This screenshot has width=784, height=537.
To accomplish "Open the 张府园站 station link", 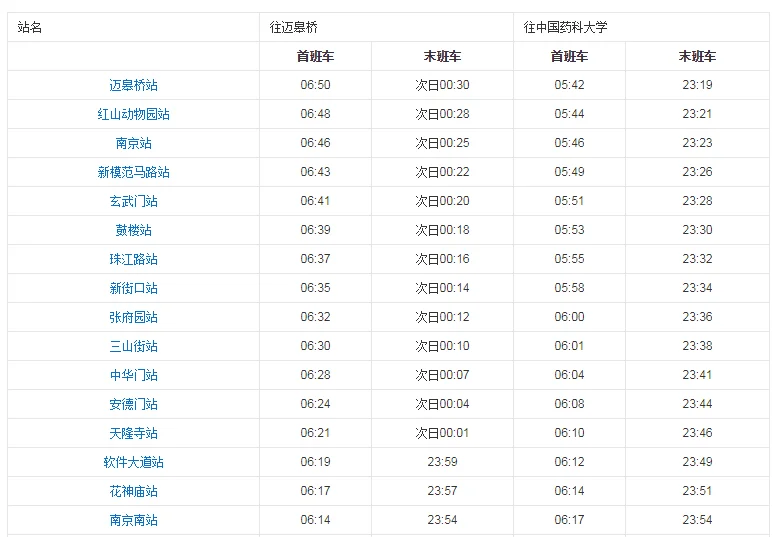I will [x=134, y=317].
